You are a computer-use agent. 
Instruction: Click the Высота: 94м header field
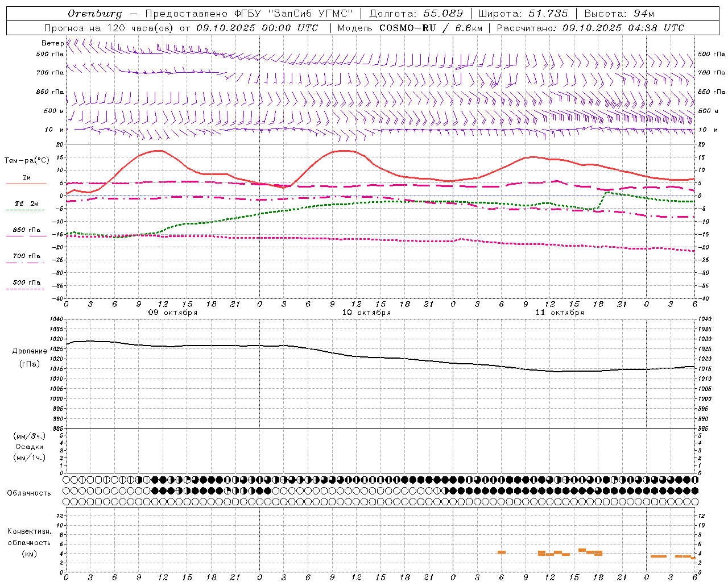[x=619, y=14]
